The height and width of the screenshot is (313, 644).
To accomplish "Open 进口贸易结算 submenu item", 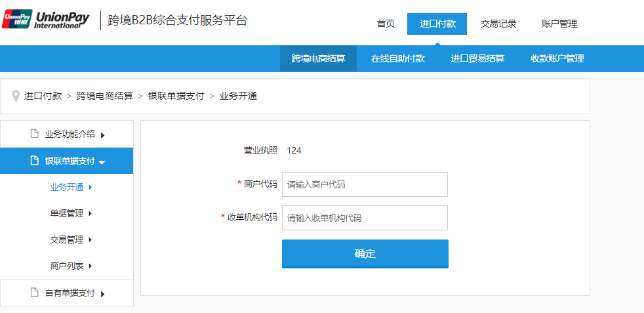I will (x=477, y=58).
